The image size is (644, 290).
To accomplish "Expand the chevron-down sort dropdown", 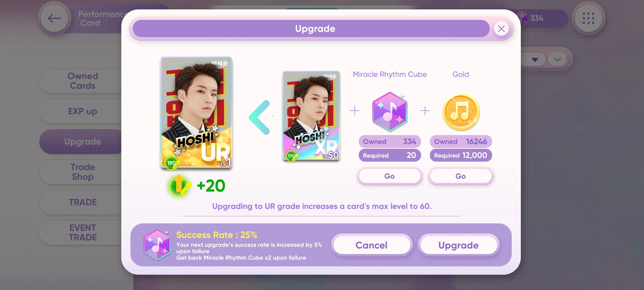I will tap(557, 59).
